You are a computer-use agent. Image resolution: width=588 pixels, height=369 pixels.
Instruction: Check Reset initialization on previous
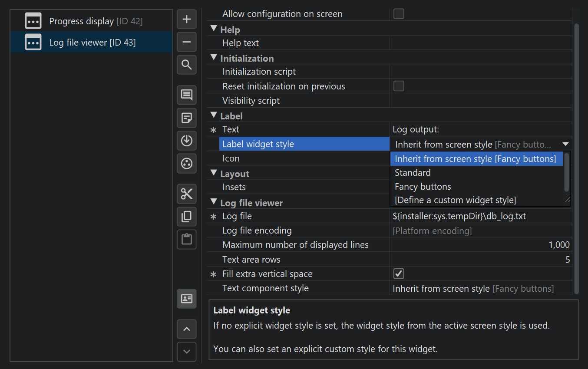tap(398, 86)
